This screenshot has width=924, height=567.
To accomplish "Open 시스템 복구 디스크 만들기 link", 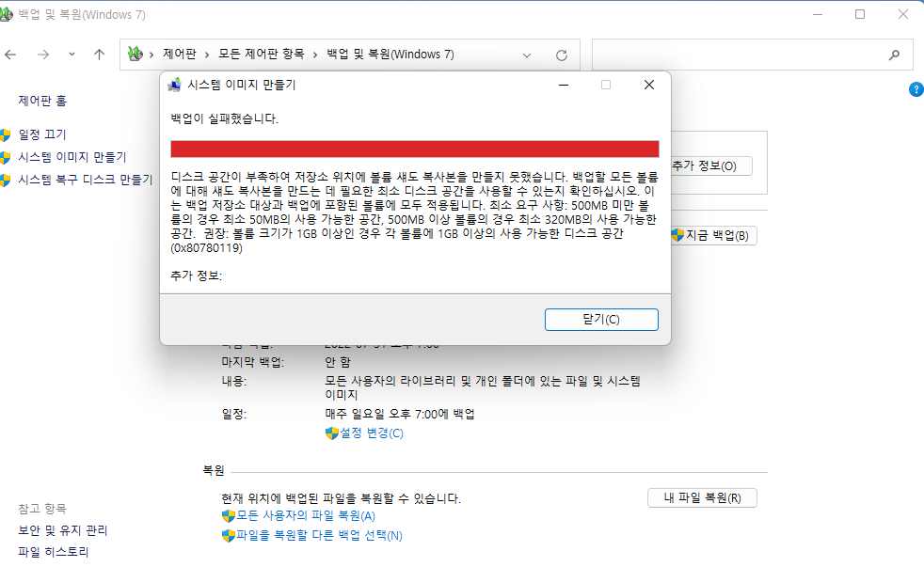I will click(x=86, y=180).
